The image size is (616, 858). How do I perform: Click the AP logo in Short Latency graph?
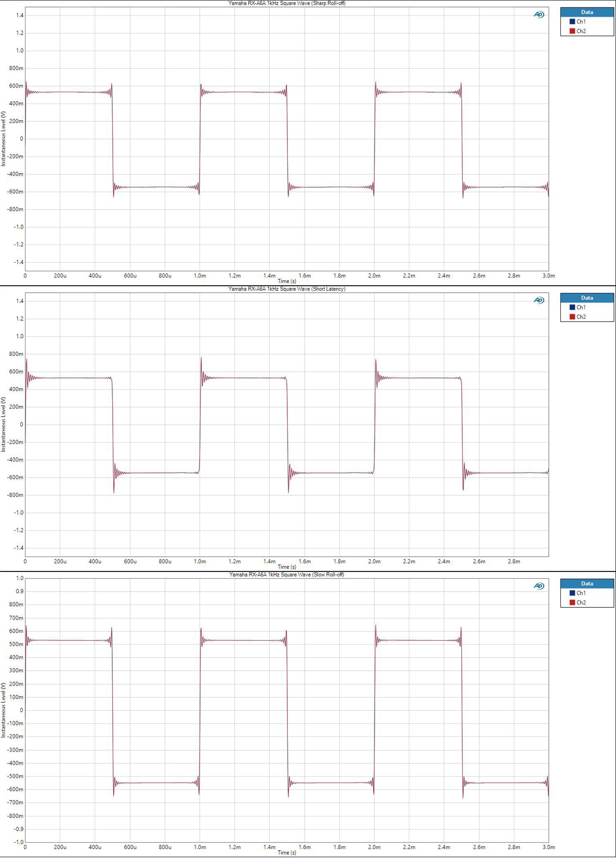pos(539,301)
